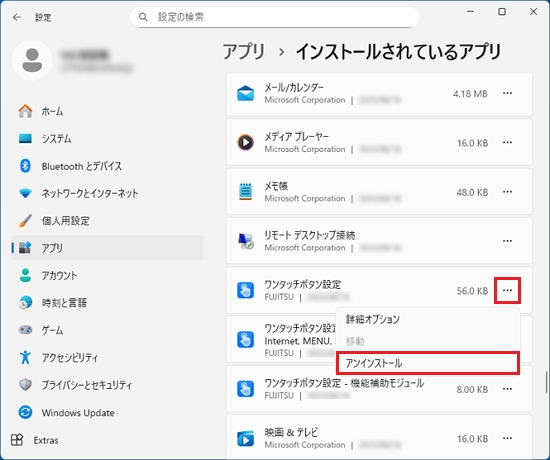This screenshot has width=550, height=460.
Task: Open the 時刻と言語 label
Action: point(64,302)
